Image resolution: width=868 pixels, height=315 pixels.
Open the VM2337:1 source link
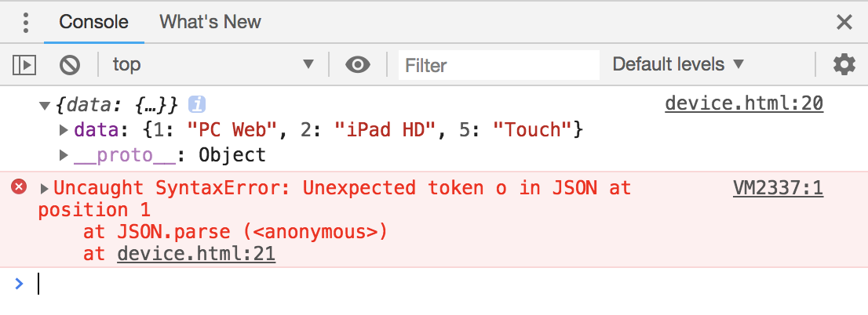coord(779,188)
